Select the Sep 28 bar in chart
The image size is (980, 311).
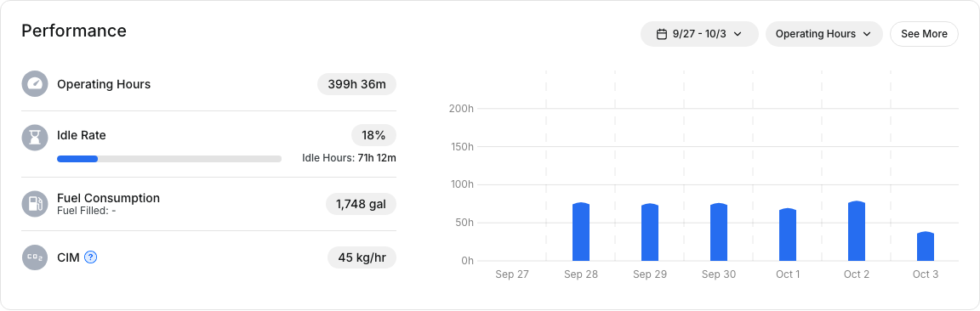click(581, 232)
